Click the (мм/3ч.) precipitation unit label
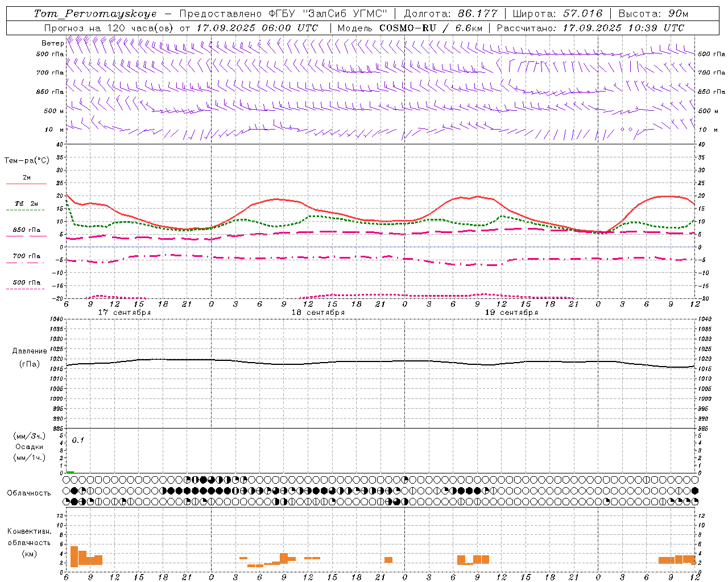 click(x=29, y=436)
